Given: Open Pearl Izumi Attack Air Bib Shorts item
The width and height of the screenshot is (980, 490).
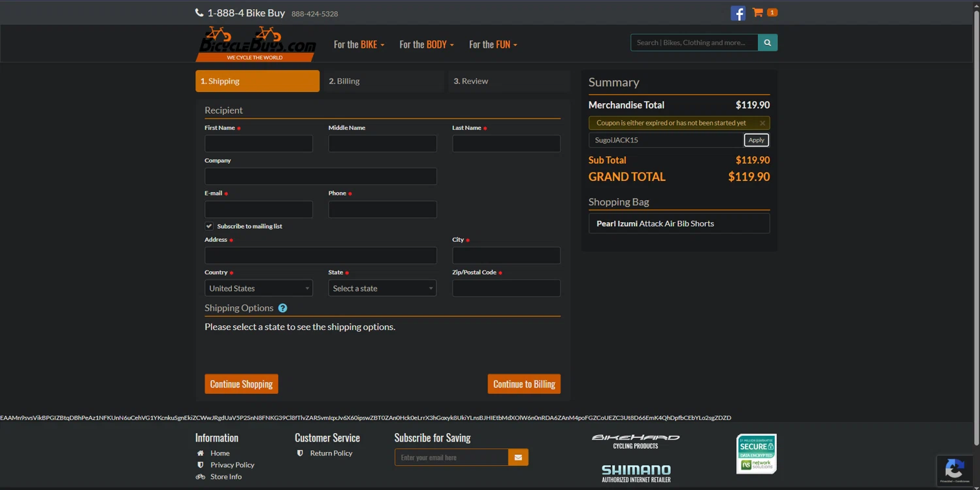Looking at the screenshot, I should pos(679,223).
